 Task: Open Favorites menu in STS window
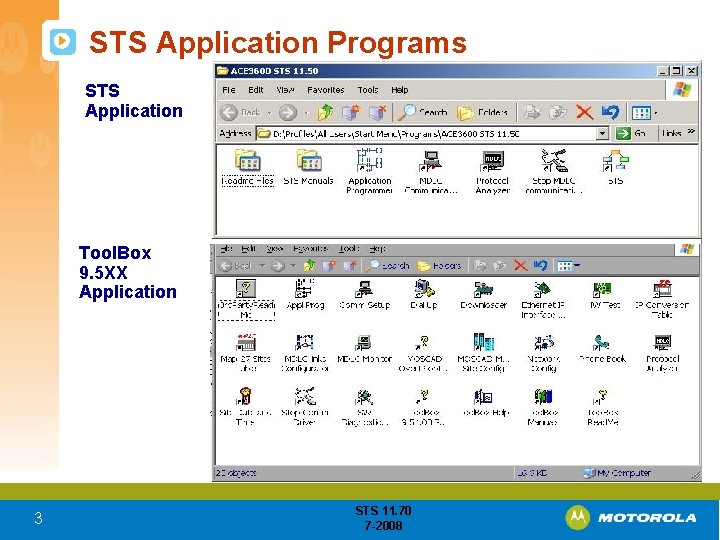(326, 90)
